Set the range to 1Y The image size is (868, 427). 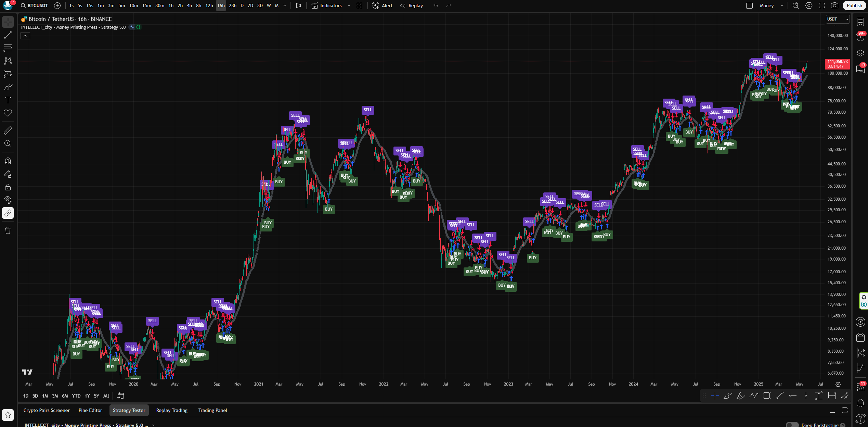coord(87,396)
